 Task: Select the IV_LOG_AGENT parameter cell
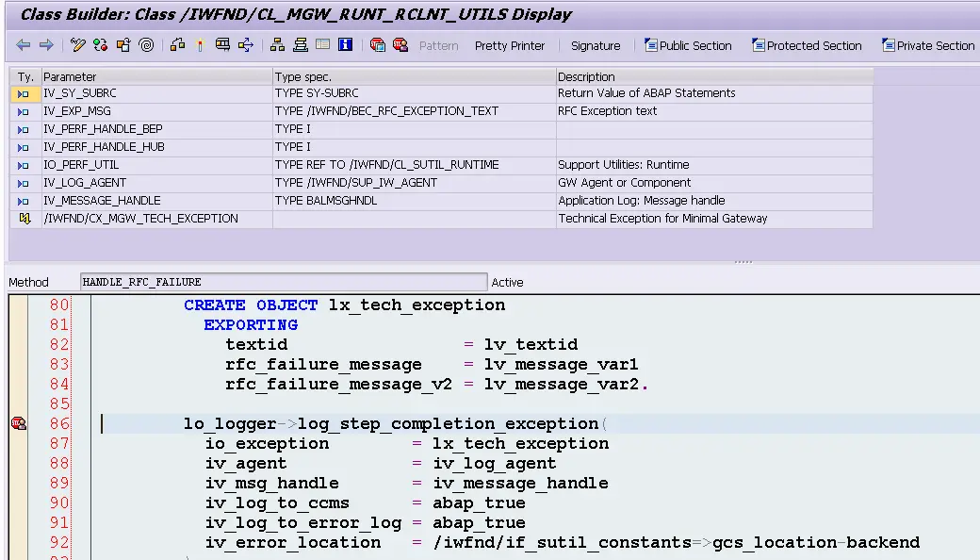tap(156, 183)
